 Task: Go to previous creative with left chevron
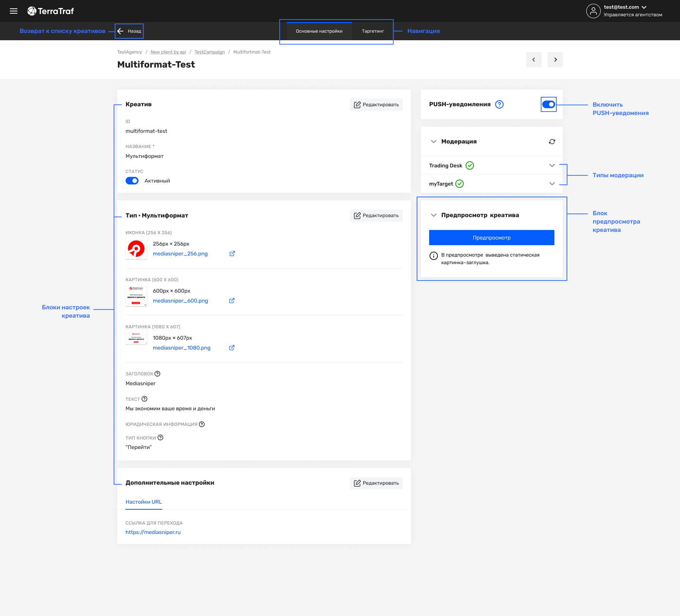[534, 60]
